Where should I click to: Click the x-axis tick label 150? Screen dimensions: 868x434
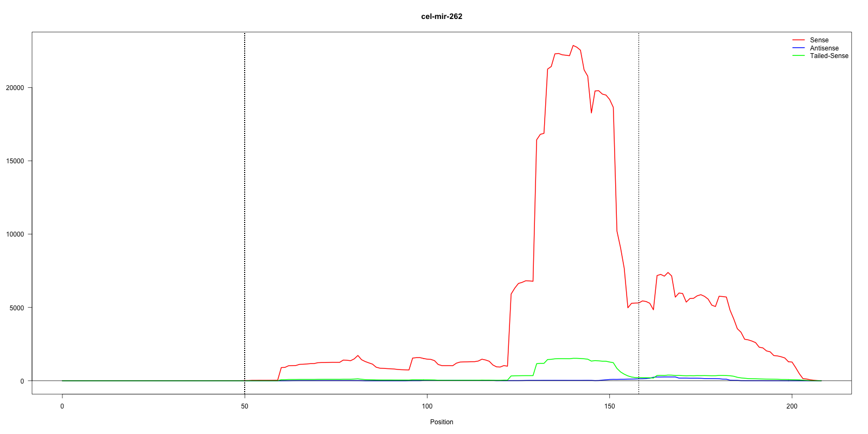[x=610, y=406]
